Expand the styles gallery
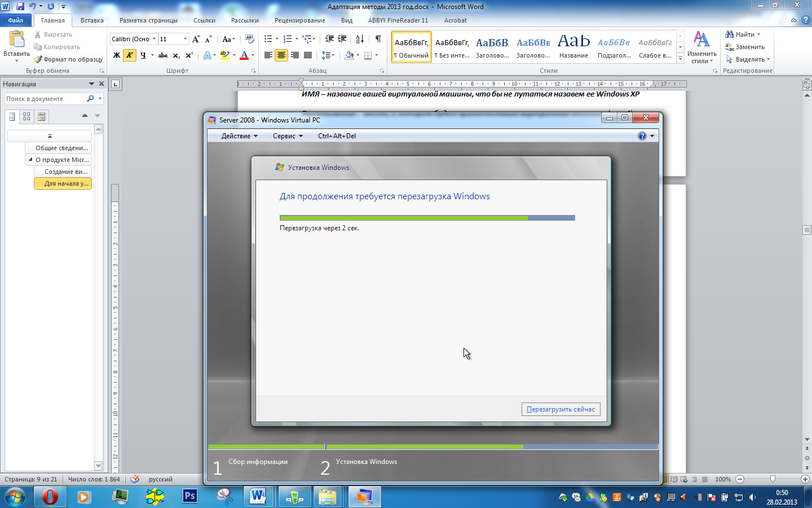The image size is (812, 508). click(681, 59)
